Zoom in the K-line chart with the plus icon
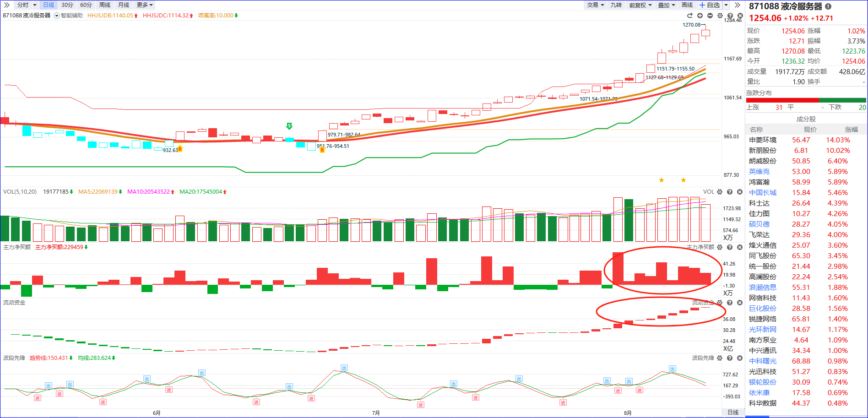Screen dimensions: 868x418 tap(700, 16)
